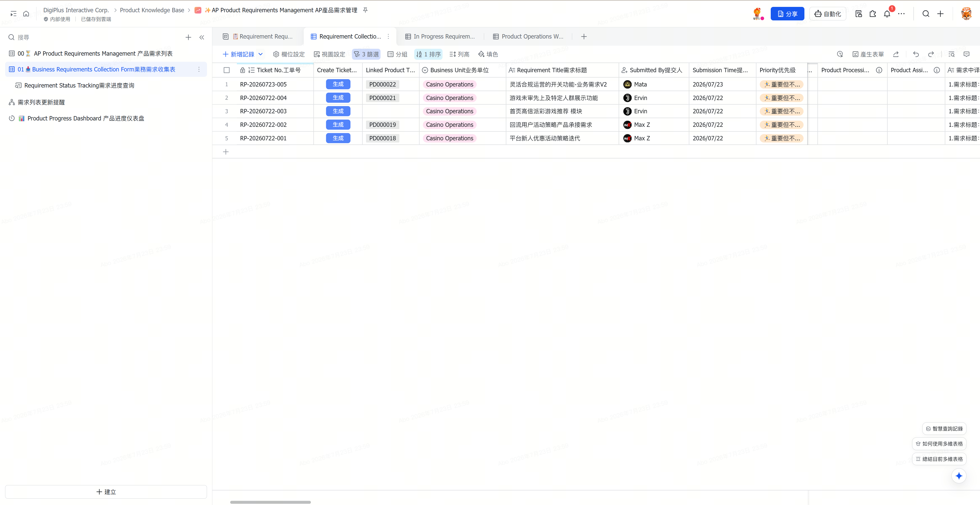Open Requirement Collection view options menu
Image resolution: width=980 pixels, height=505 pixels.
click(x=388, y=36)
